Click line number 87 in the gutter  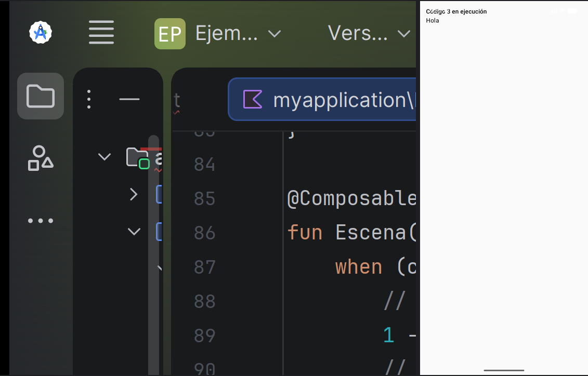tap(205, 267)
